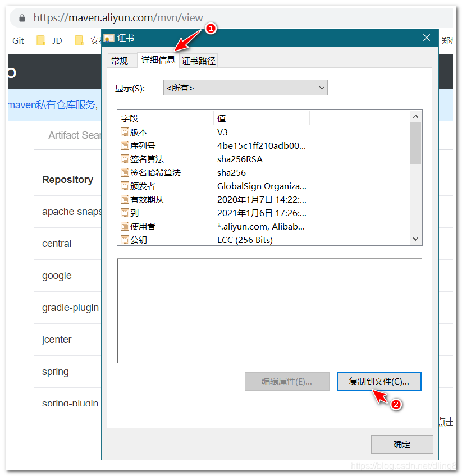Image resolution: width=462 pixels, height=476 pixels.
Task: Open the 显示 <所有> dropdown
Action: [x=245, y=88]
